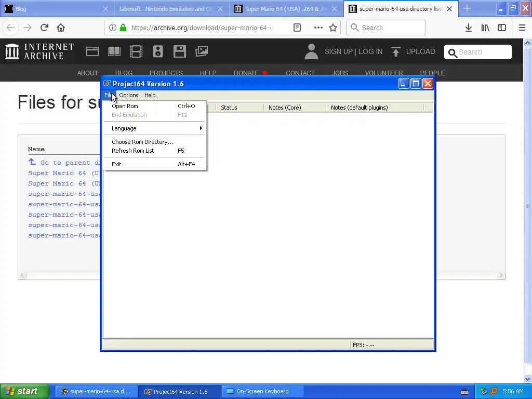Toggle reader view icon in address bar
The image size is (532, 399).
[297, 28]
